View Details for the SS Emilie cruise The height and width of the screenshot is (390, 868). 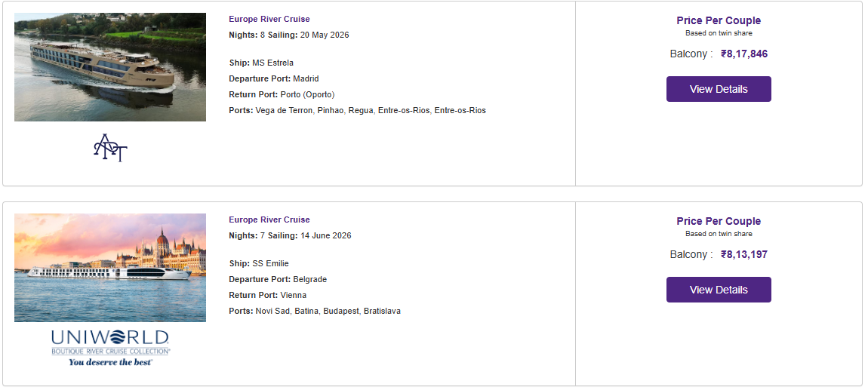pyautogui.click(x=719, y=290)
